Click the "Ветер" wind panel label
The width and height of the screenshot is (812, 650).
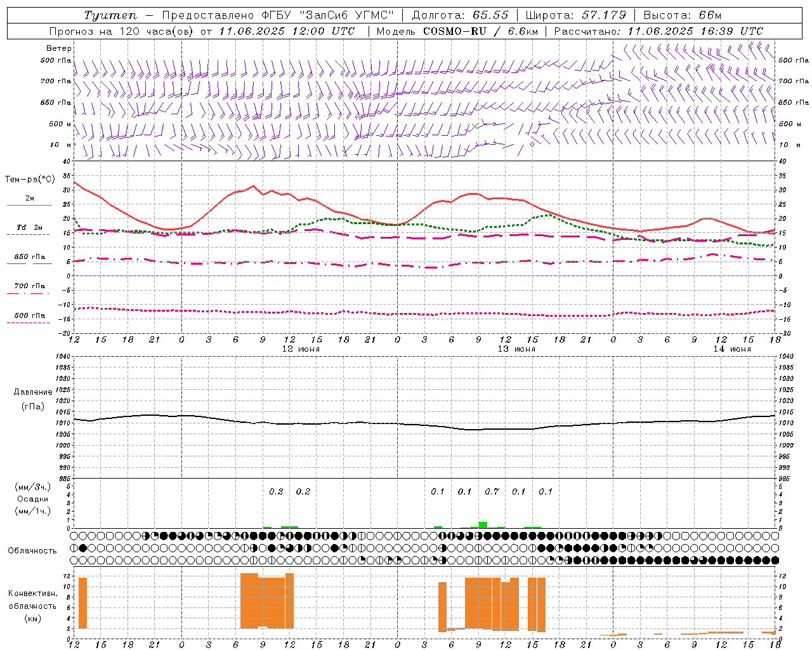point(59,48)
